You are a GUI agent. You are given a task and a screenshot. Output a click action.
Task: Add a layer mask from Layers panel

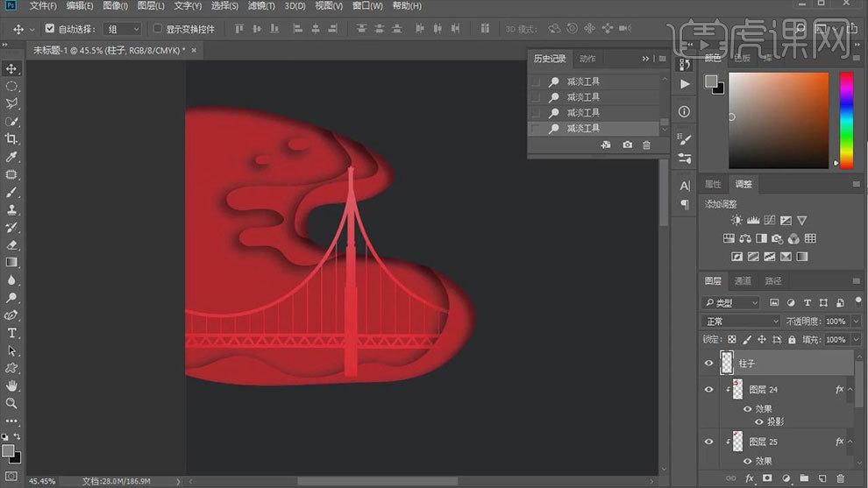(767, 478)
